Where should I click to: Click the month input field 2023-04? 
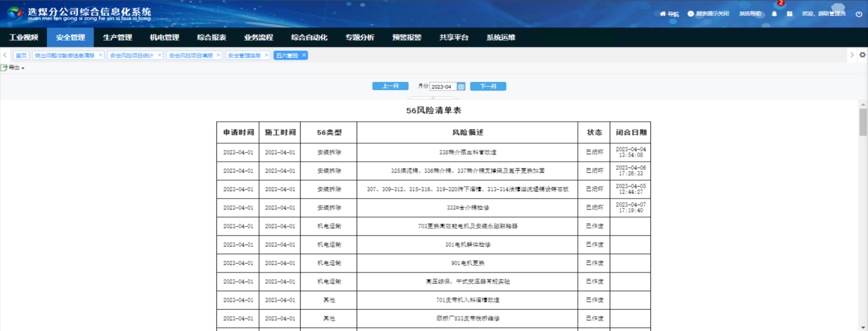(443, 86)
